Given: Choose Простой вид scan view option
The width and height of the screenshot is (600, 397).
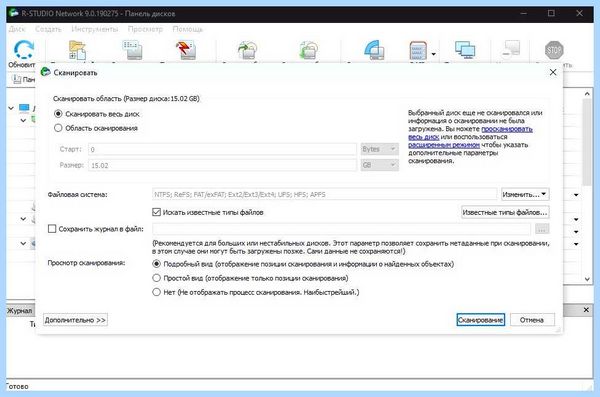Looking at the screenshot, I should (156, 278).
